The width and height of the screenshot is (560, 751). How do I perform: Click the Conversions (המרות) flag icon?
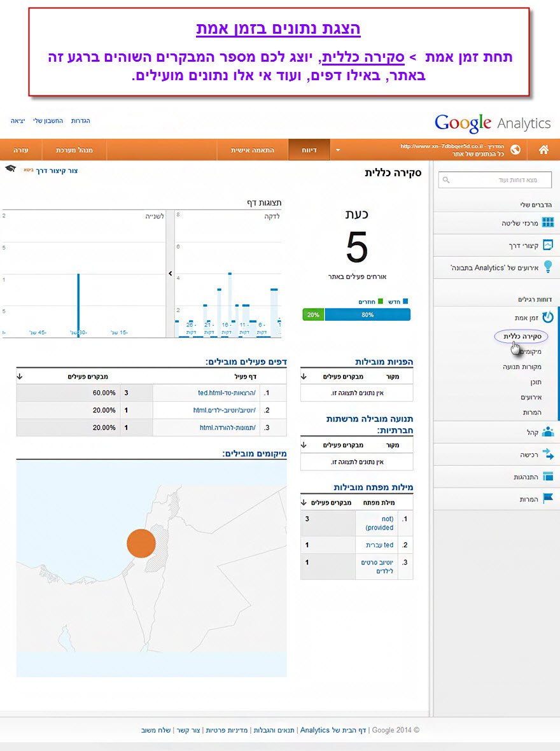click(x=547, y=499)
